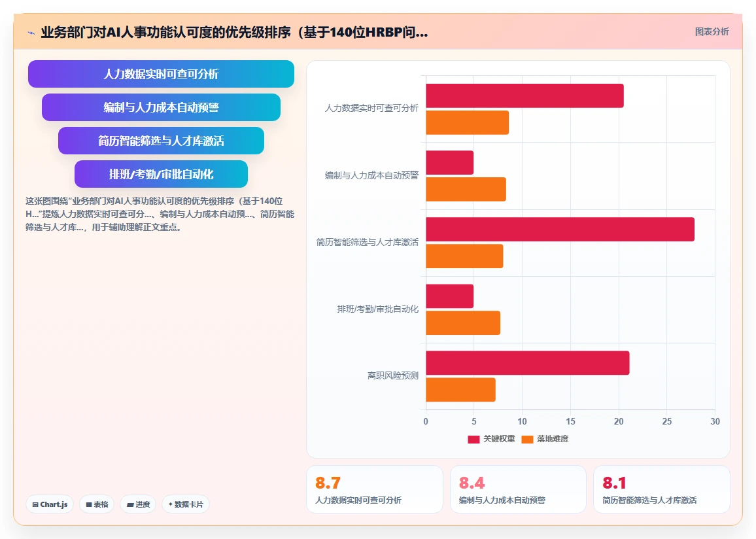Click orange 落地难度 bar for 简历智能筛选与人才库激活
The width and height of the screenshot is (756, 539).
(464, 256)
